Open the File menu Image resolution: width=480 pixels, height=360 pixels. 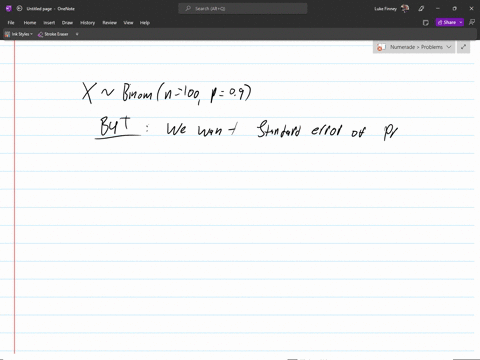pos(11,23)
